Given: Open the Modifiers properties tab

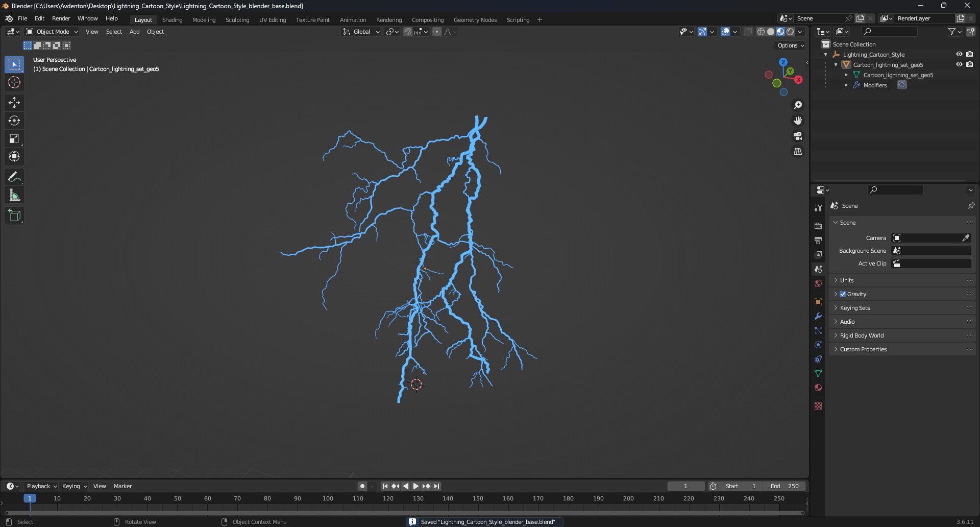Looking at the screenshot, I should coord(818,316).
